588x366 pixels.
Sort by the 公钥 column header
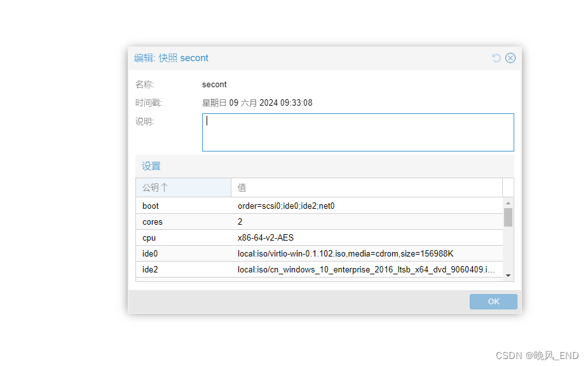click(183, 187)
